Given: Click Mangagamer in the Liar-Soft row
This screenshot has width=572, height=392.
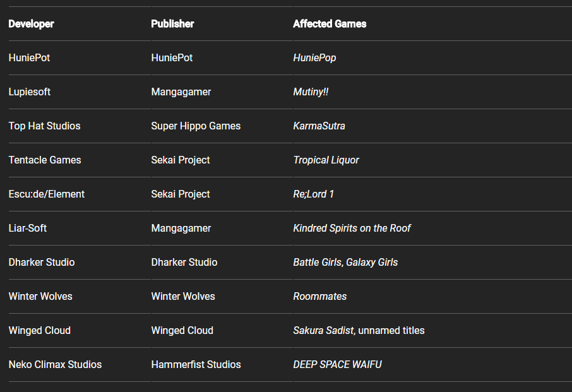Looking at the screenshot, I should point(181,229).
